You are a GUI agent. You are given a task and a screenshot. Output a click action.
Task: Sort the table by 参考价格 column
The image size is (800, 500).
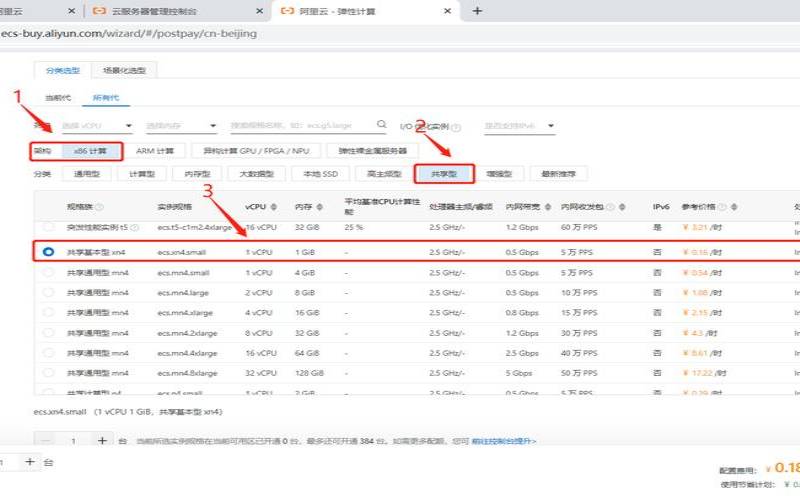click(734, 207)
